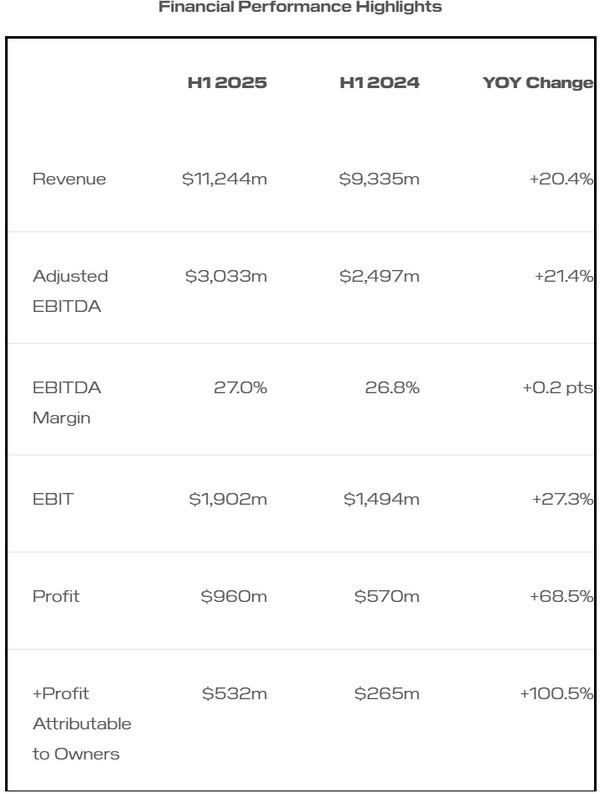
Task: Select the $11,244m revenue value
Action: [225, 180]
